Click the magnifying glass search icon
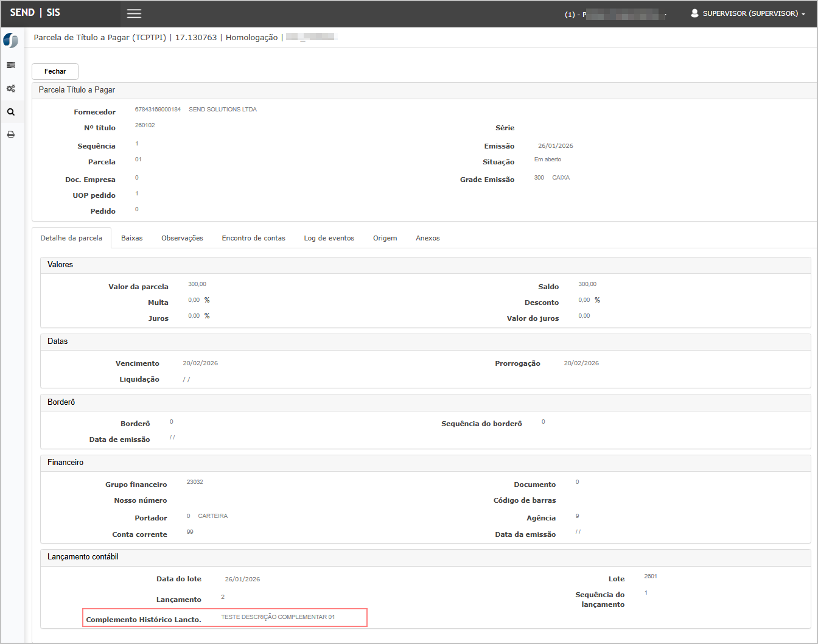Viewport: 818px width, 644px height. [x=11, y=112]
